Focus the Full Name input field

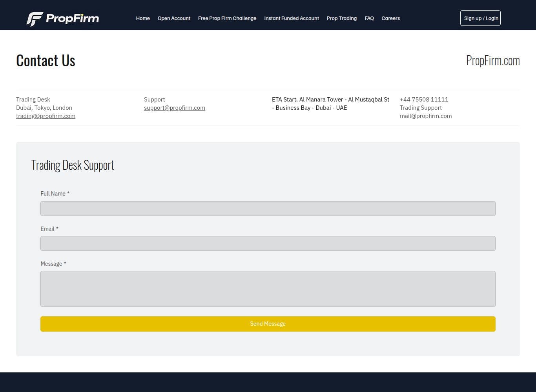(268, 209)
